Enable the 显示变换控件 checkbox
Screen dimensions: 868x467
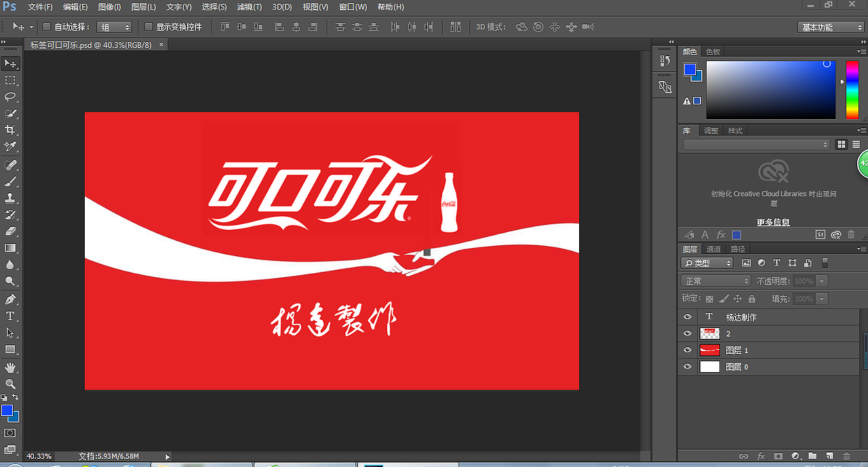pos(149,27)
